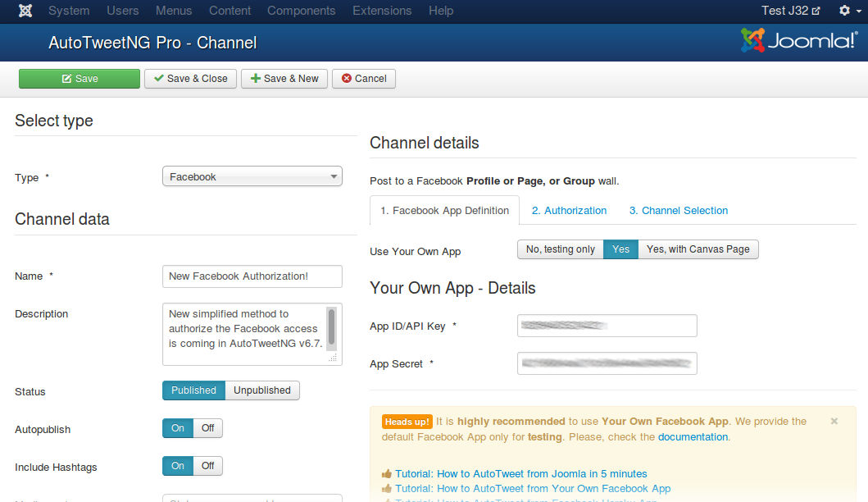868x502 pixels.
Task: Click the external link icon beside Test J32
Action: click(816, 11)
